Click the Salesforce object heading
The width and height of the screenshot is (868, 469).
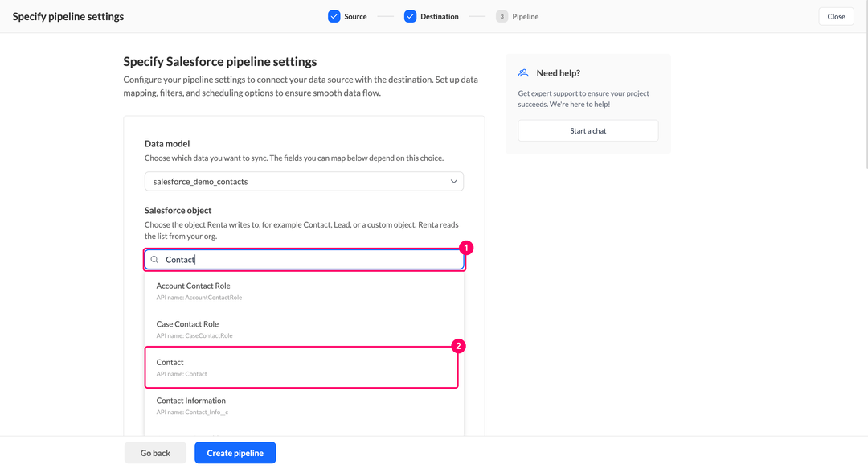[x=178, y=210]
